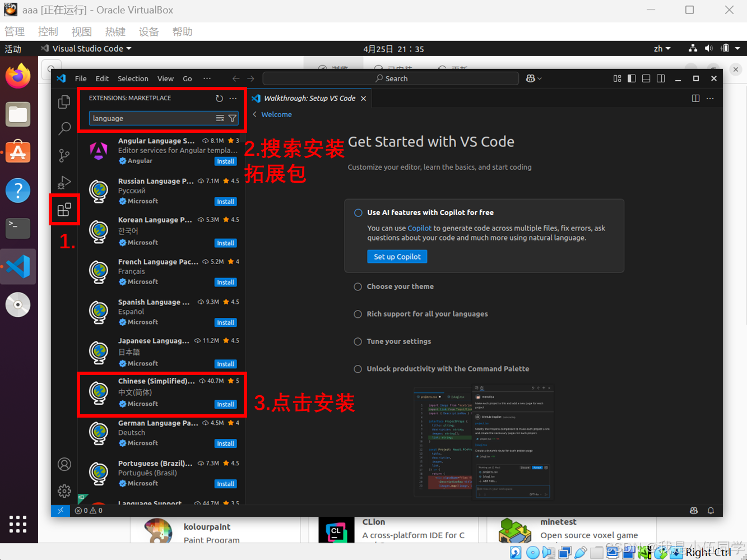Screen dimensions: 747x560
Task: Open Files from the Ubuntu dock
Action: click(18, 114)
